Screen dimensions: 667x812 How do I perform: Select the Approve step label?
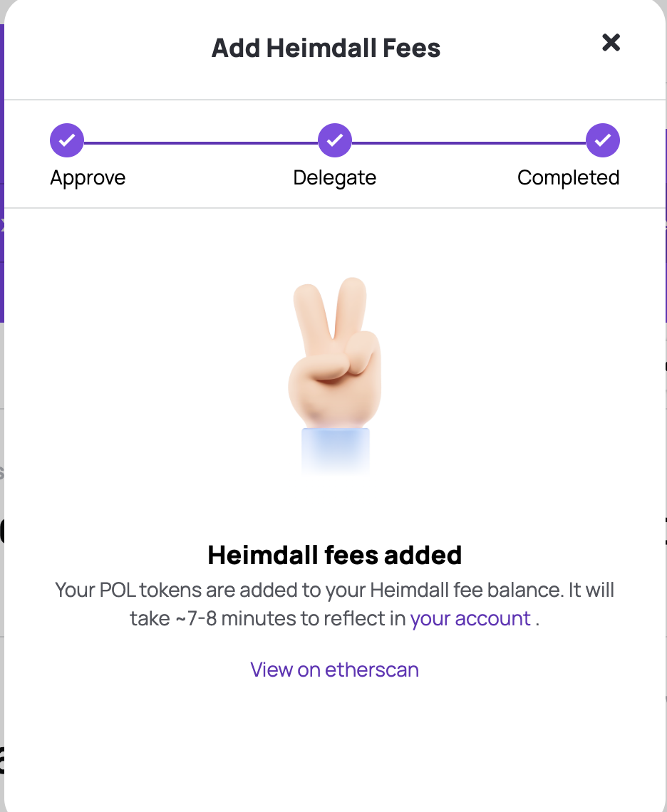[88, 177]
